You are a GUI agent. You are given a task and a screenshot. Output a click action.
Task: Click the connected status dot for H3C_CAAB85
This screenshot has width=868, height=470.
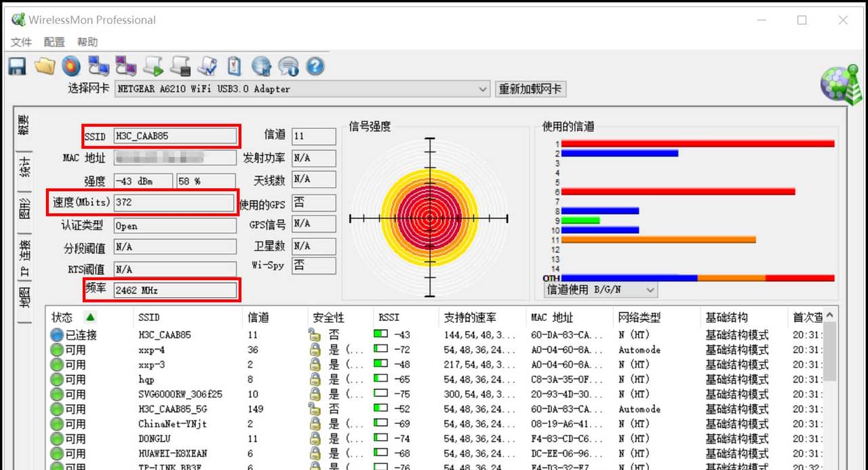tap(56, 334)
